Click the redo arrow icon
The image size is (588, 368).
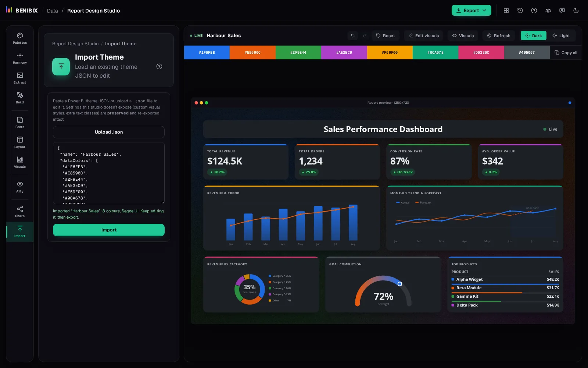(x=365, y=36)
